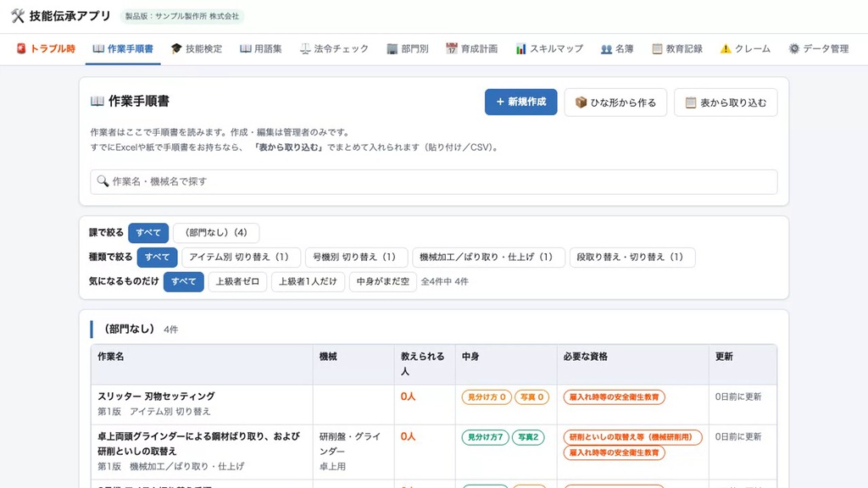Click the warning triangle icon for クレーム

click(x=726, y=48)
